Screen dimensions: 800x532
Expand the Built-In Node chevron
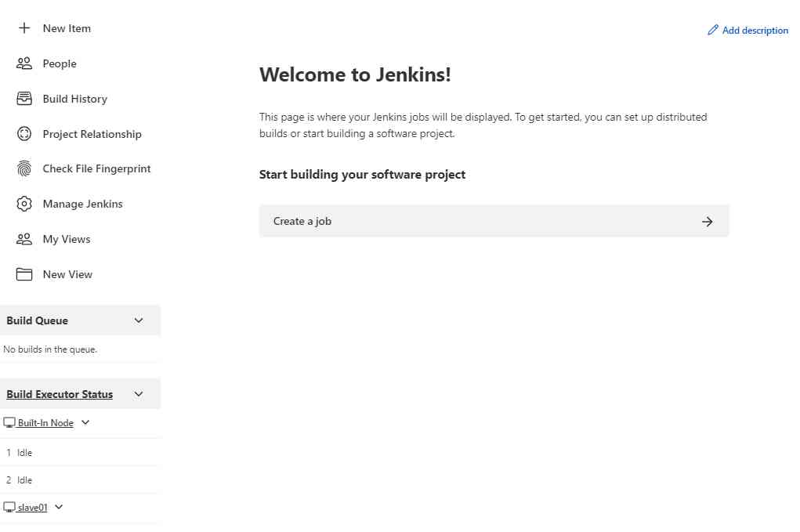[x=85, y=422]
